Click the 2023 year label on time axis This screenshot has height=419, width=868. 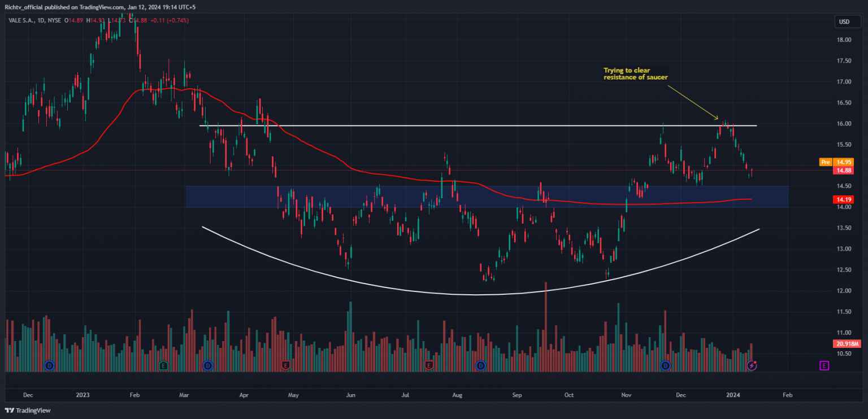[x=83, y=395]
